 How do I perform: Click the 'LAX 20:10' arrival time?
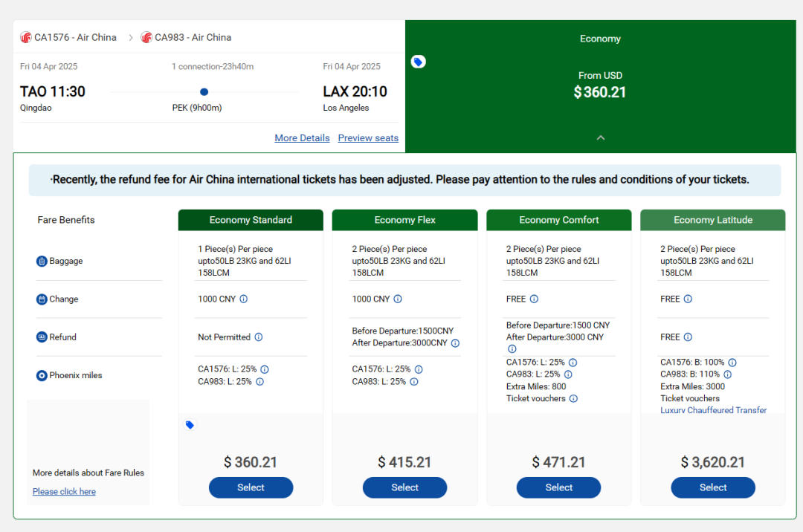[x=355, y=91]
